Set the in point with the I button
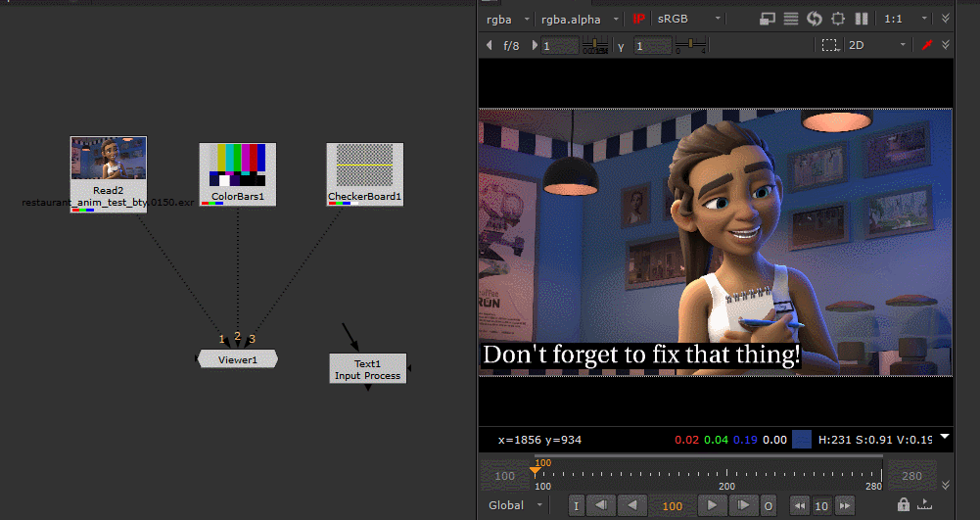 [577, 505]
